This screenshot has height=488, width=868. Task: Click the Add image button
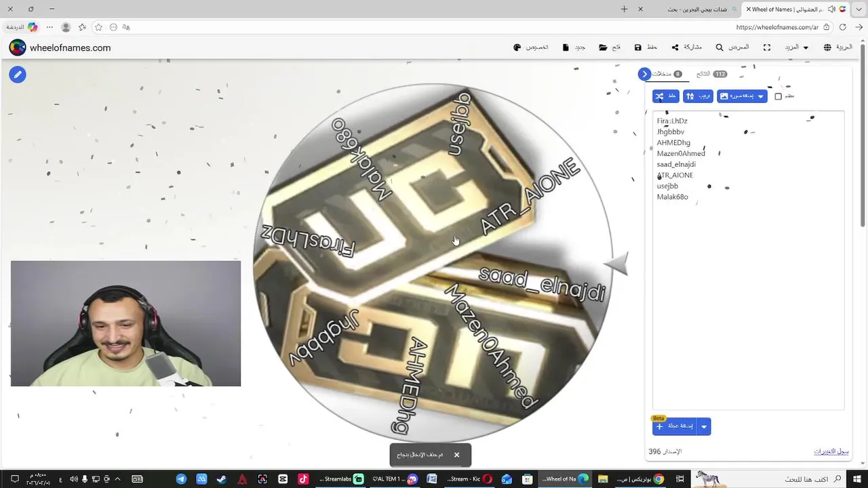[x=736, y=96]
